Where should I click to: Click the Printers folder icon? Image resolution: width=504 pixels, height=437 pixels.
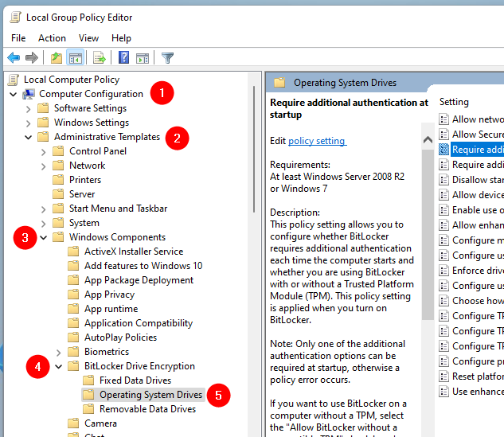click(58, 180)
